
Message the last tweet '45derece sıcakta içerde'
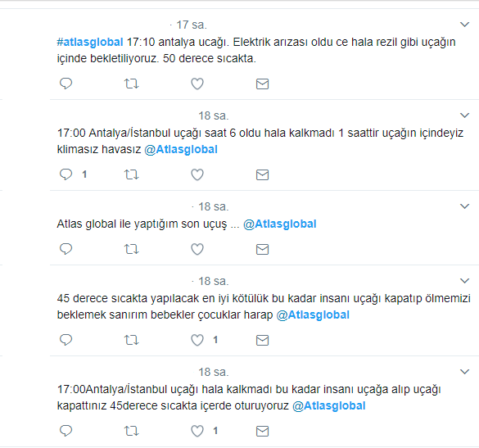(x=262, y=431)
